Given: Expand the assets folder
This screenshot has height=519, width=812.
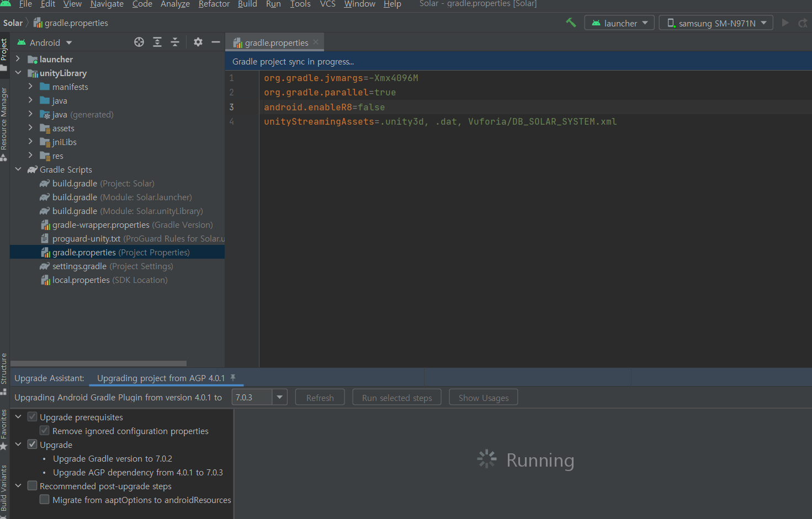Looking at the screenshot, I should [30, 127].
